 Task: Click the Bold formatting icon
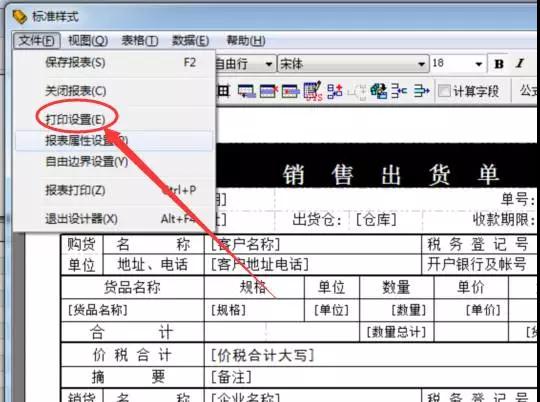coord(499,64)
